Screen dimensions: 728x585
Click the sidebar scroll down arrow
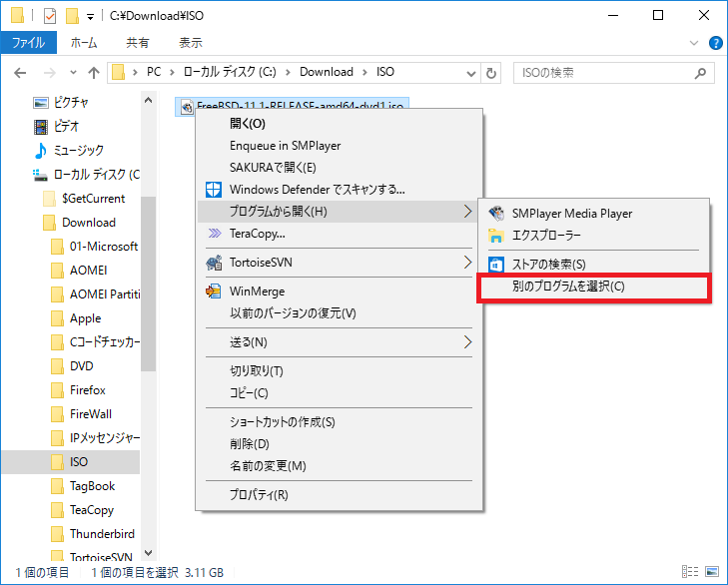pyautogui.click(x=148, y=552)
